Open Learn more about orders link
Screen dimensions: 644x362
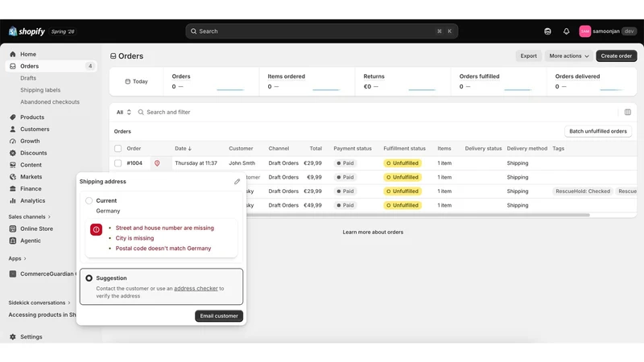pos(373,232)
